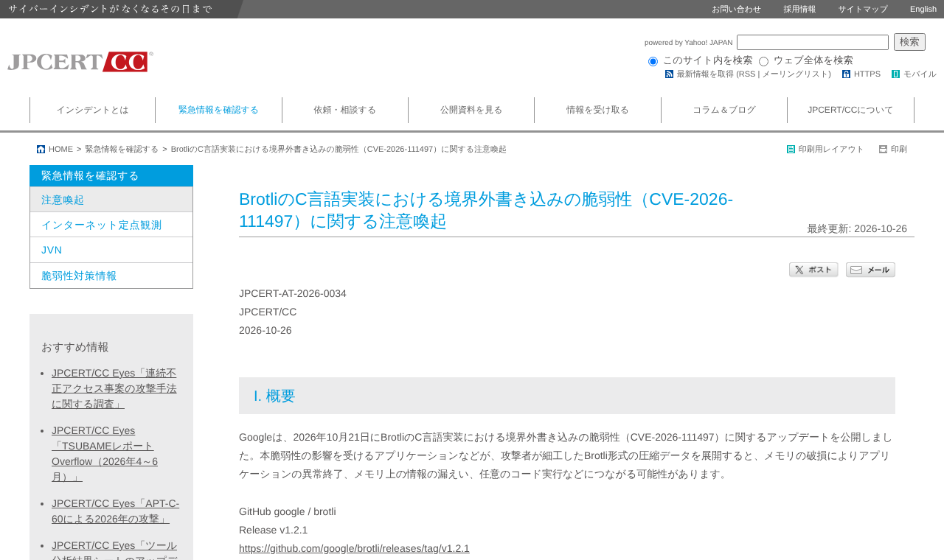Open お問い合わせ in top bar
Screen dimensions: 944x560
pyautogui.click(x=736, y=9)
